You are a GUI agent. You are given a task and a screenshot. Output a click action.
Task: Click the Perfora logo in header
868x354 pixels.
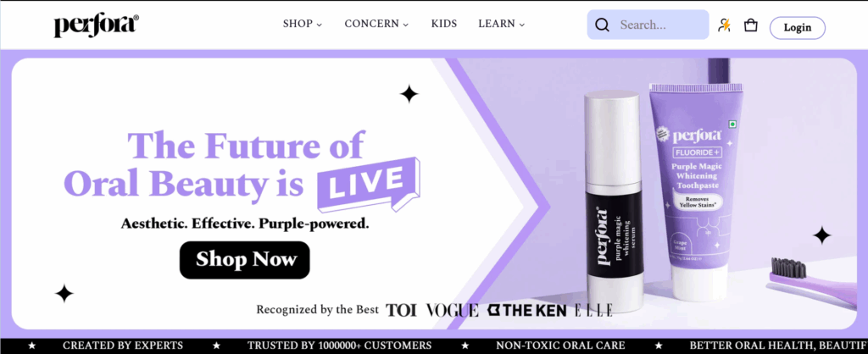point(97,25)
